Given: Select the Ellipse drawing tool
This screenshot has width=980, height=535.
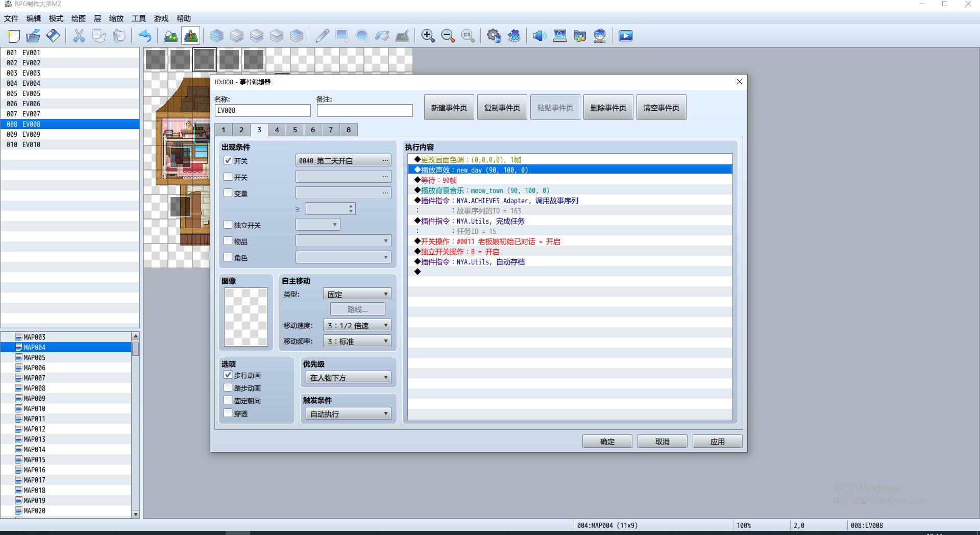Looking at the screenshot, I should tap(362, 36).
